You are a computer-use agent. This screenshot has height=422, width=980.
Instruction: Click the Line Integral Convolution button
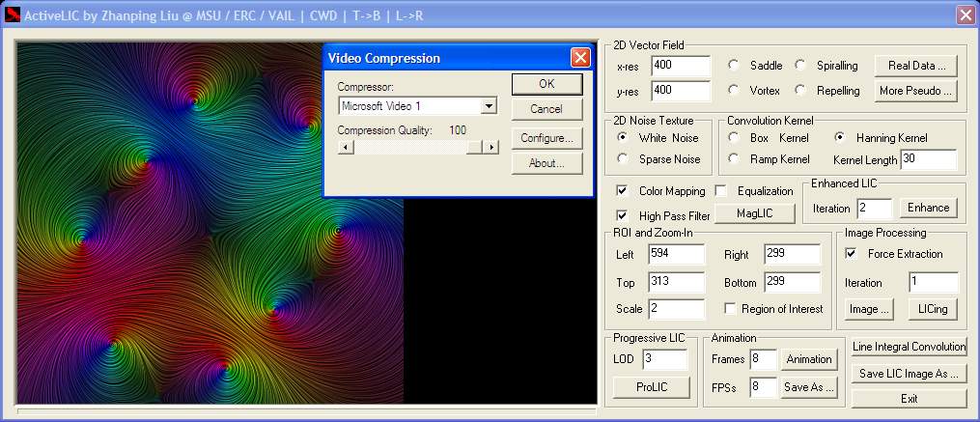(x=909, y=347)
